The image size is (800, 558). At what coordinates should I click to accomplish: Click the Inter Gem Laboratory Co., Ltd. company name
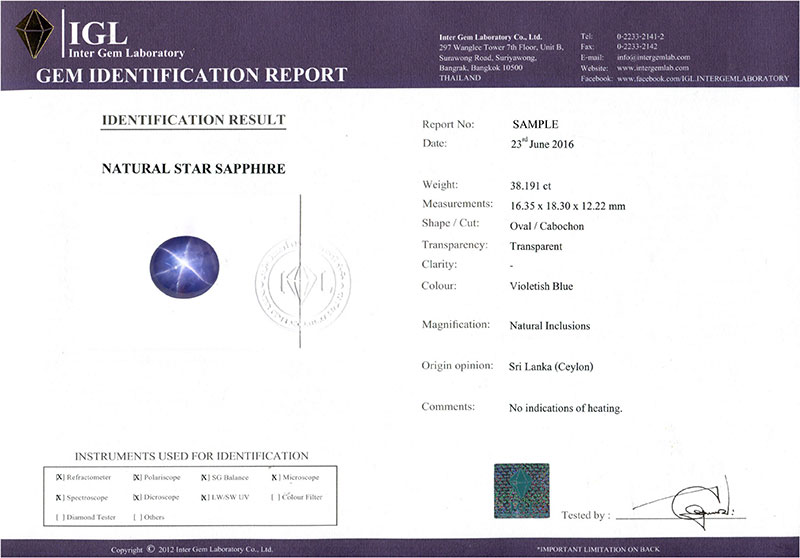pos(490,37)
